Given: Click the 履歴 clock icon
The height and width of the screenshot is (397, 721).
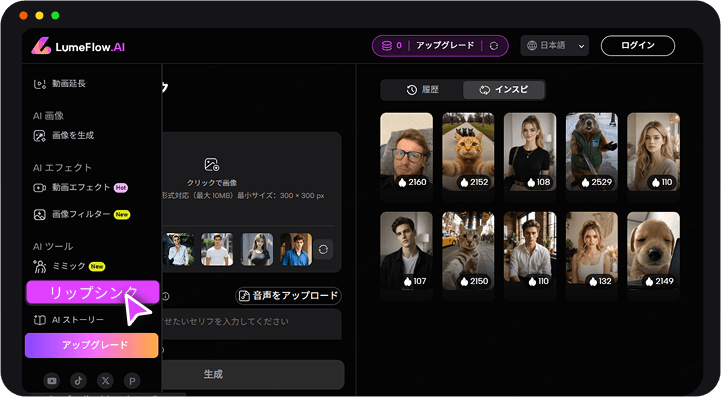Looking at the screenshot, I should pos(412,90).
